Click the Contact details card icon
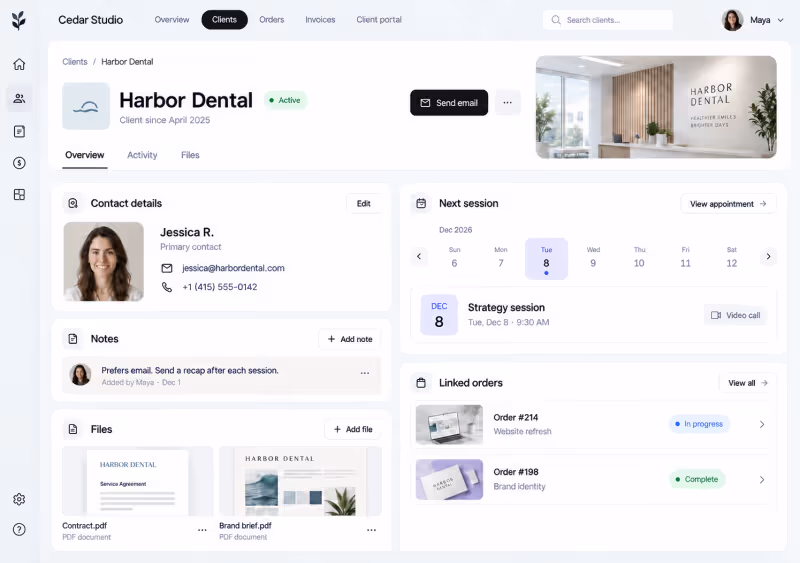This screenshot has width=800, height=563. [73, 203]
